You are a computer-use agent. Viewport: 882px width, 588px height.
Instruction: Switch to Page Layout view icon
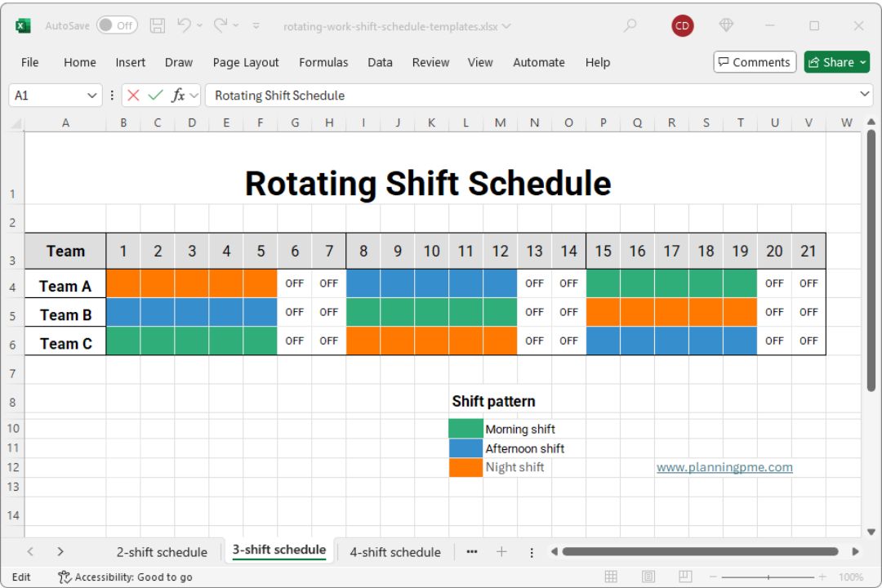648,577
